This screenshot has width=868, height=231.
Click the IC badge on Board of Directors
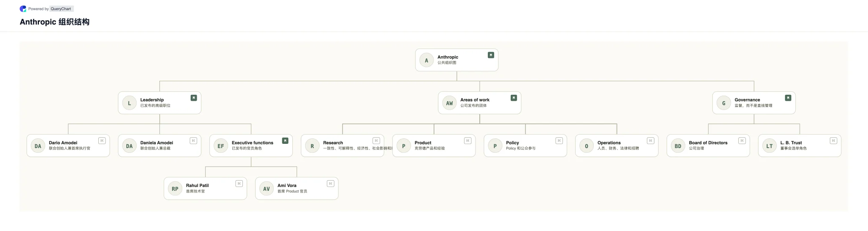coord(742,140)
